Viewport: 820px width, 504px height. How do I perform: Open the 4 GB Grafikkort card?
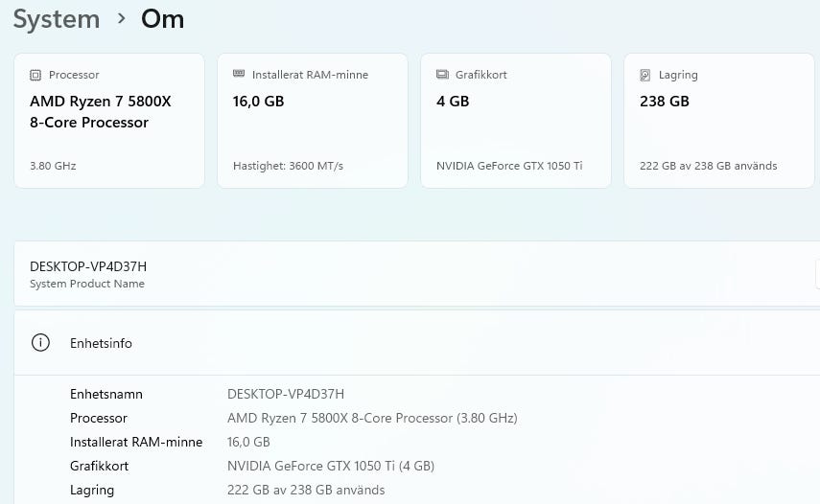(515, 121)
